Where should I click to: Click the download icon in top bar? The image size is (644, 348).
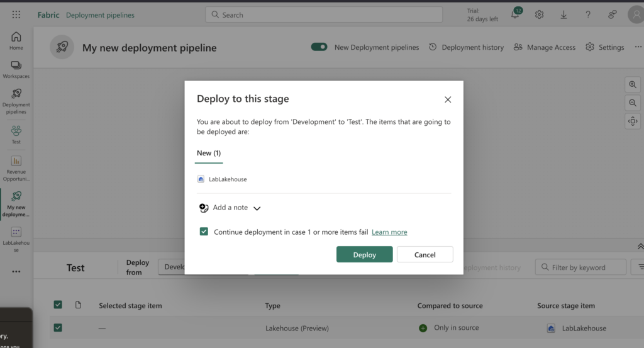pos(563,15)
